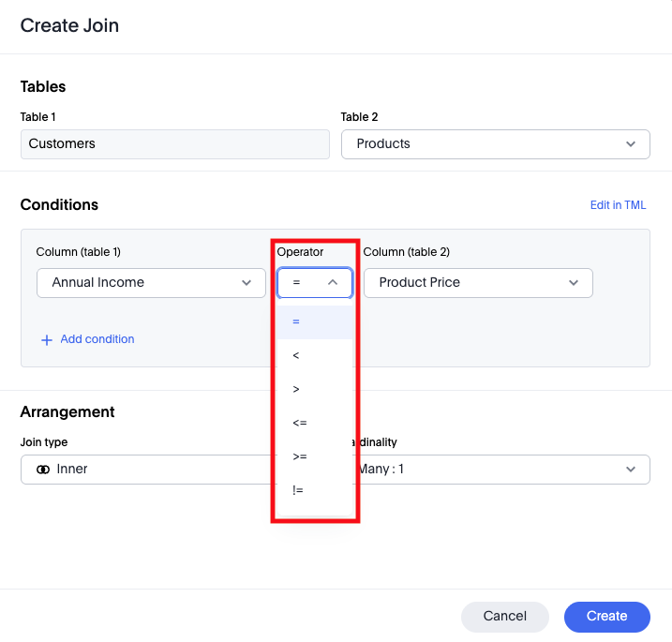Open the Edit in TML link
This screenshot has width=672, height=642.
[618, 205]
